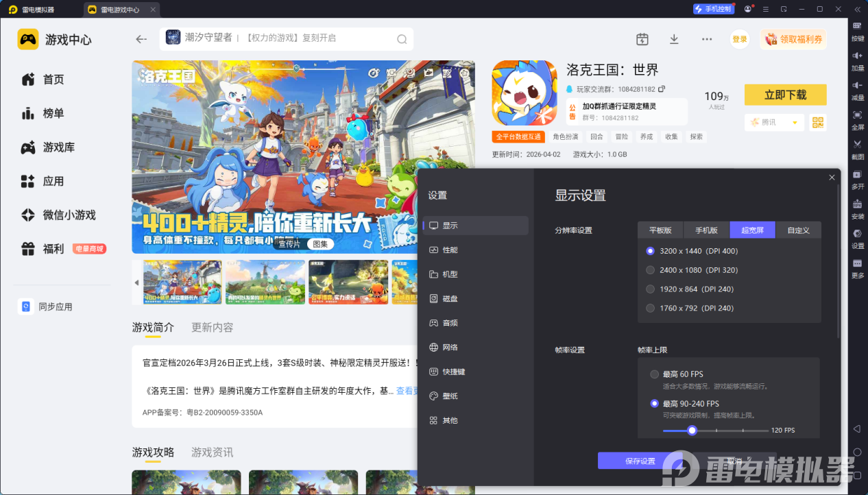Open the Performance settings section
Screen dimensions: 868x495
(450, 250)
